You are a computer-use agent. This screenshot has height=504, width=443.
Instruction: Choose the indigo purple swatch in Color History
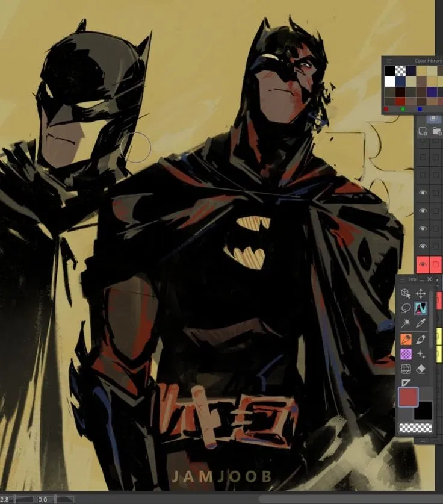point(432,92)
